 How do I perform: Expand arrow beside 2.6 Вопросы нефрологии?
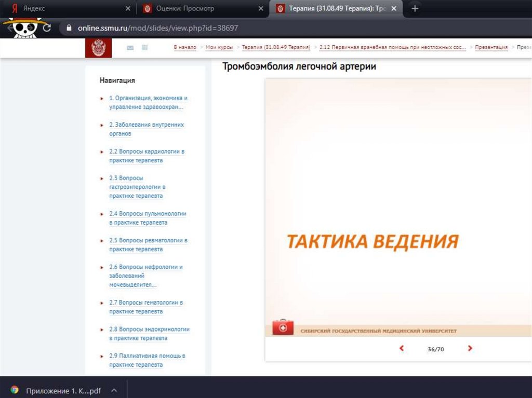click(102, 267)
